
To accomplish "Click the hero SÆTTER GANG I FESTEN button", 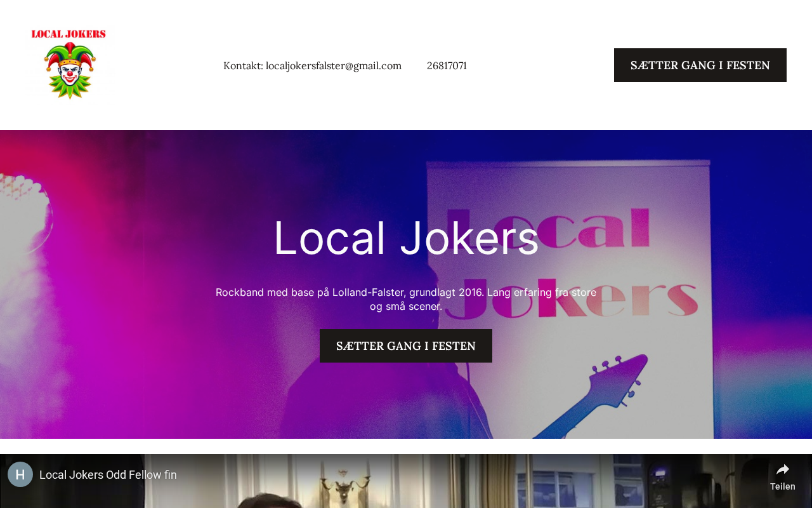I will (x=406, y=346).
